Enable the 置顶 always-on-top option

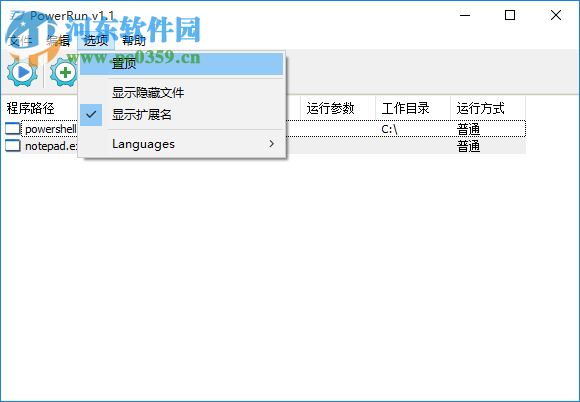(182, 64)
